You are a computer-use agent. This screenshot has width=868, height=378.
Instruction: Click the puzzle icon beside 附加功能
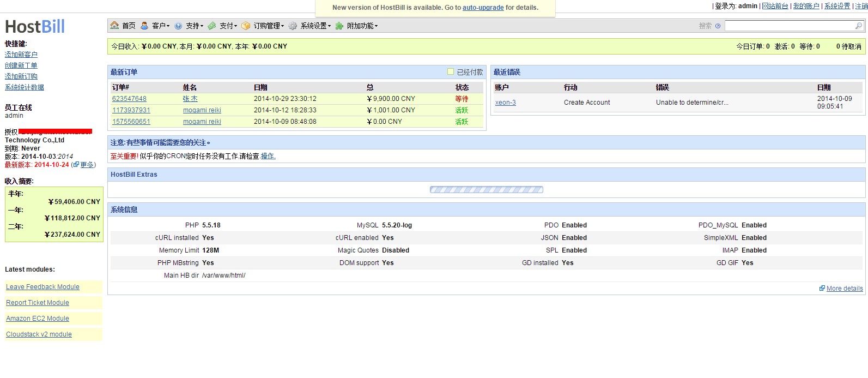tap(339, 26)
